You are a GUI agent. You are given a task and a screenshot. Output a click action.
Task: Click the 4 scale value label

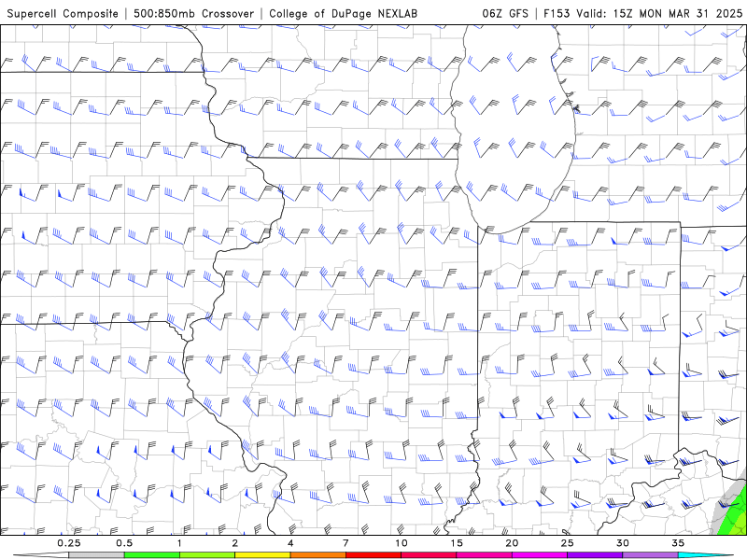click(x=290, y=543)
